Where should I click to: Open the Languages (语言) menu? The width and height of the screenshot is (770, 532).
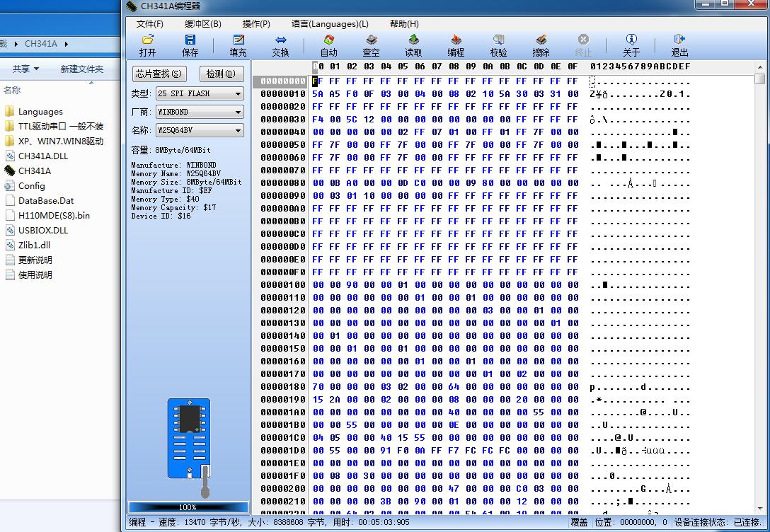(x=330, y=23)
